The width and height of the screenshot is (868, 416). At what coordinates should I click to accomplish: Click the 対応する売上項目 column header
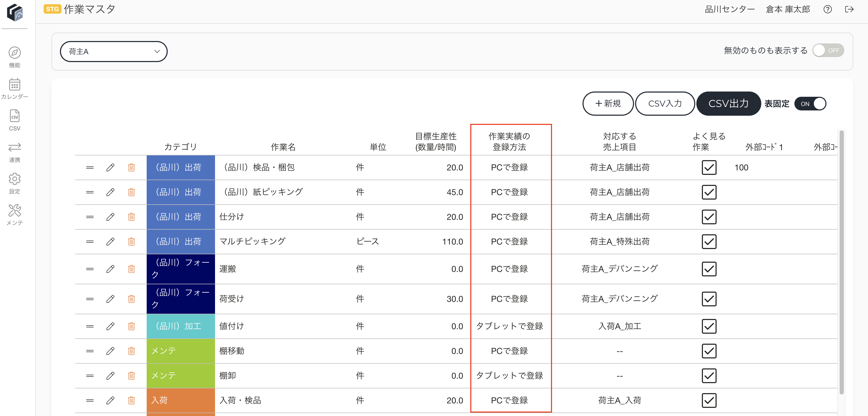tap(619, 141)
